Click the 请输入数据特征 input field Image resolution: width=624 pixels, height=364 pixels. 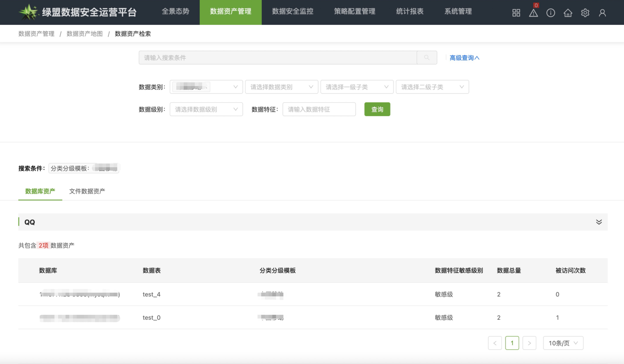[319, 109]
